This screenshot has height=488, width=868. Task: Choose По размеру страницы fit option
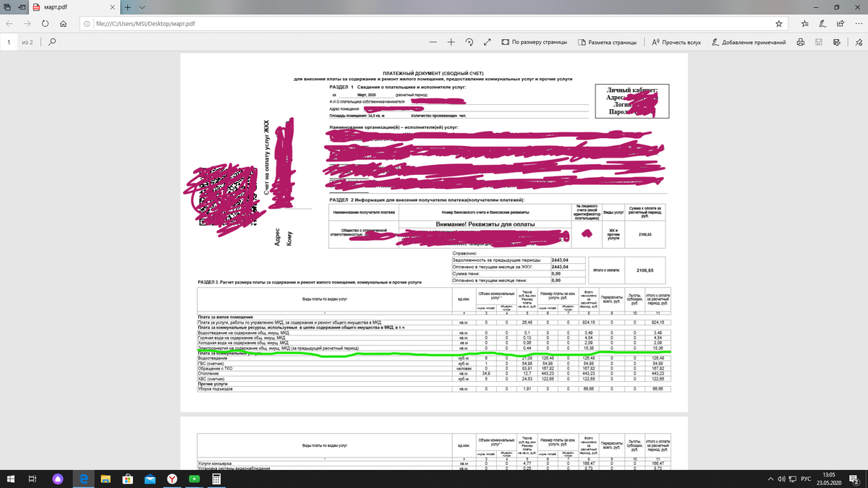coord(535,43)
